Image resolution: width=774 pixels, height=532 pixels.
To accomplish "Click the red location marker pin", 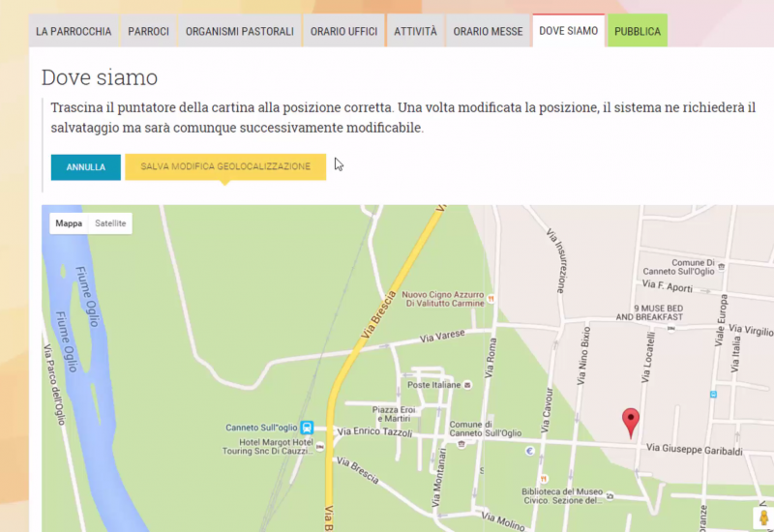I will tap(631, 423).
